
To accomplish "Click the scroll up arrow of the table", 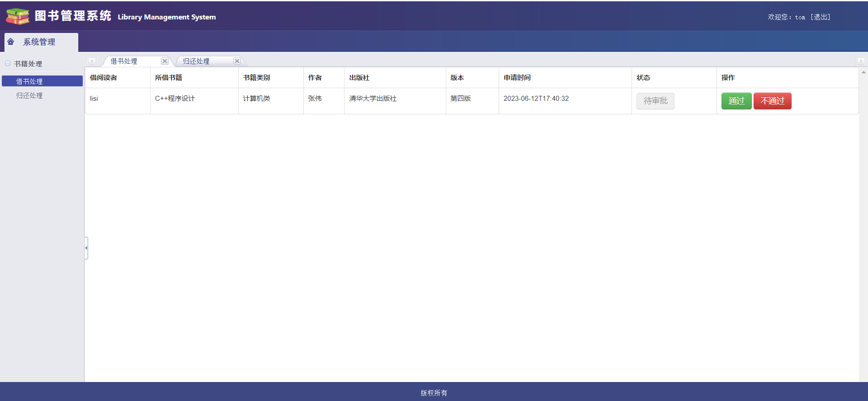I will pyautogui.click(x=863, y=72).
